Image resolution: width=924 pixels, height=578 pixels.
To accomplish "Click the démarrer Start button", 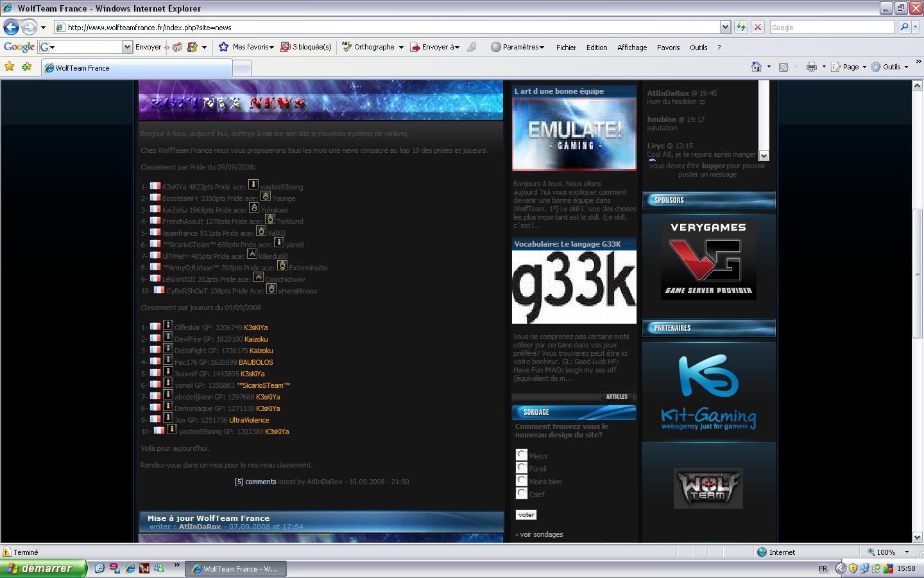I will coord(44,568).
